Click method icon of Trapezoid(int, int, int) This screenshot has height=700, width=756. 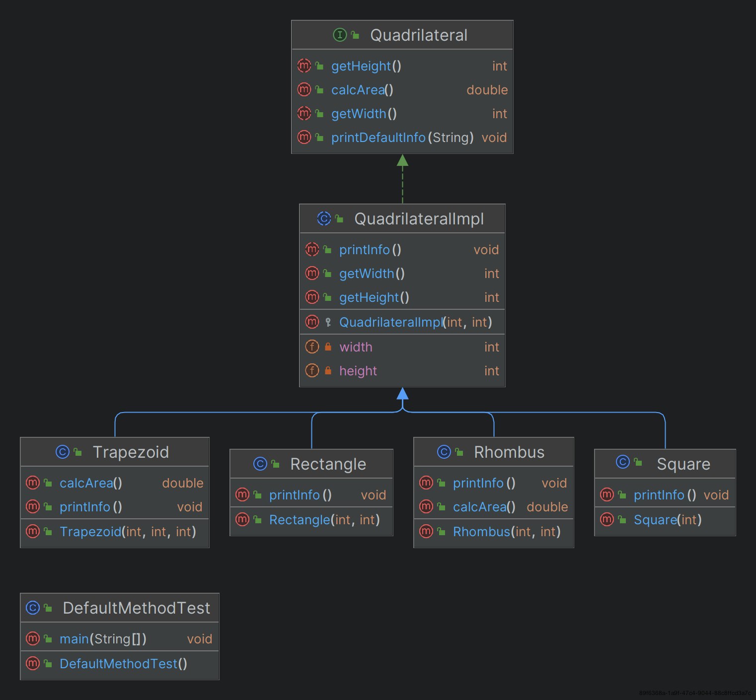(x=33, y=531)
